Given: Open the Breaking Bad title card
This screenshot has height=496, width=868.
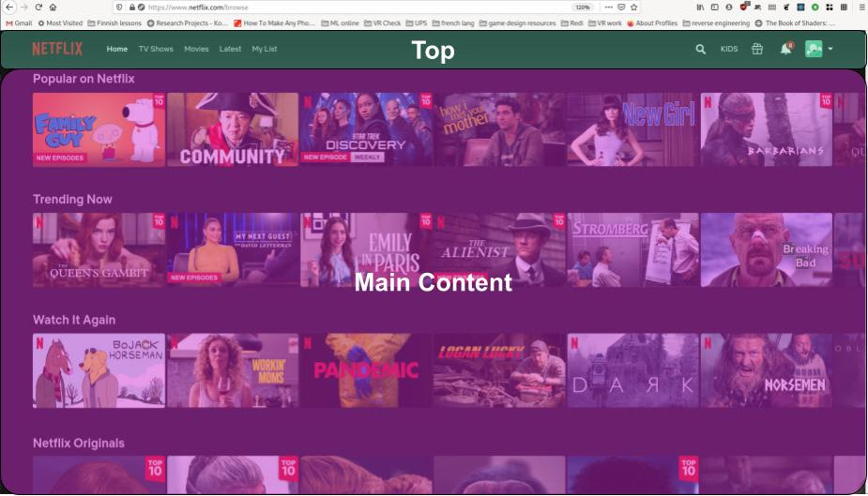Looking at the screenshot, I should 766,250.
